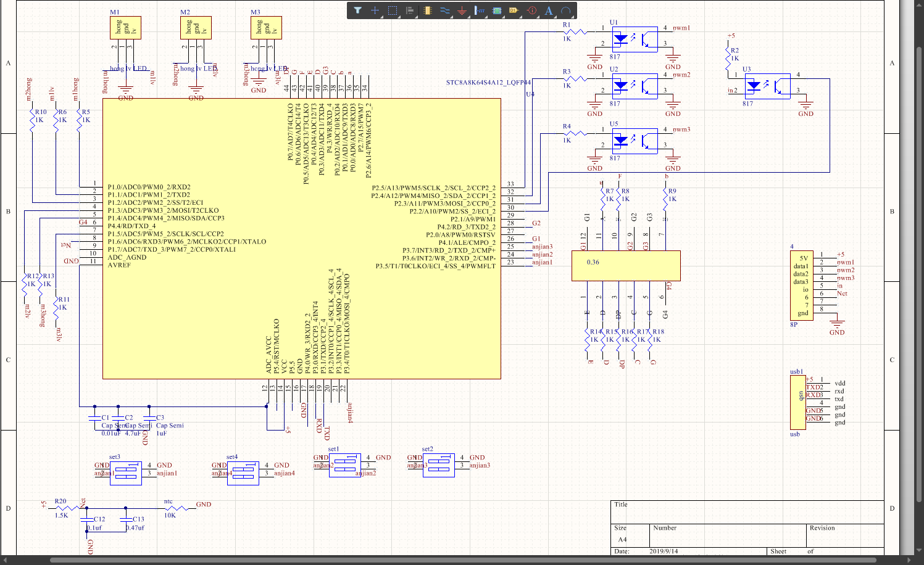Click the 2019/9/14 date in title block
This screenshot has width=924, height=565.
(x=664, y=551)
